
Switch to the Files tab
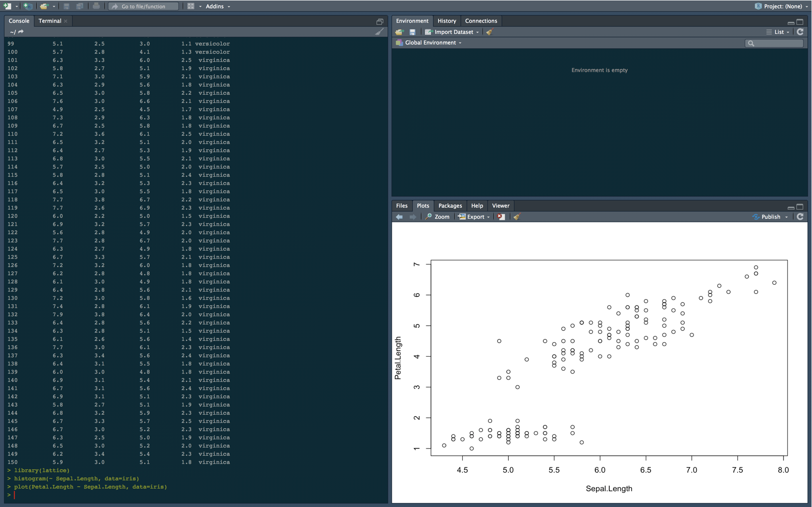tap(401, 205)
